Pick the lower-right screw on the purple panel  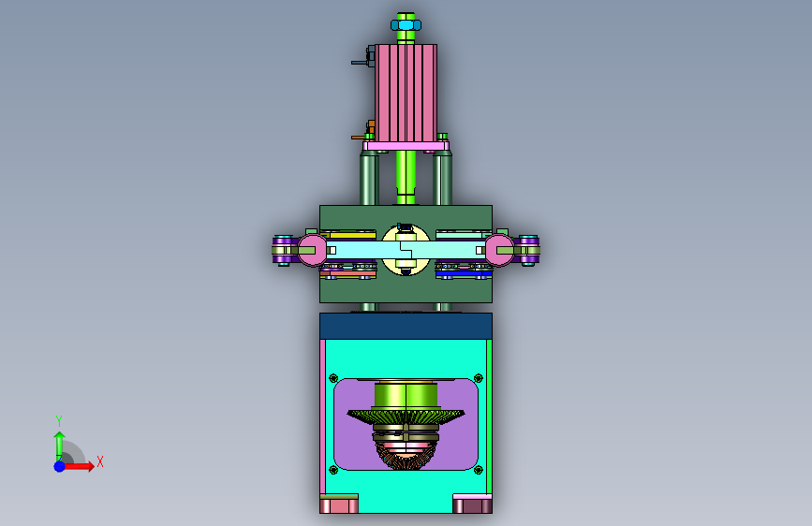tap(478, 470)
